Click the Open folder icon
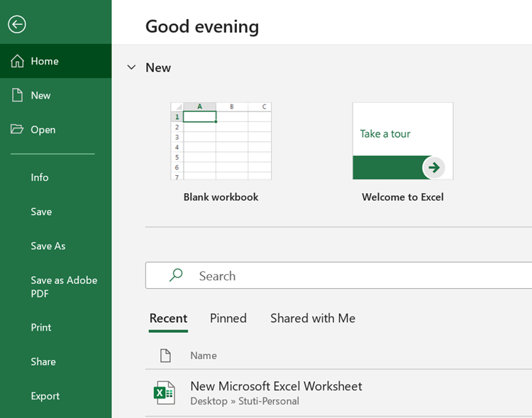 pyautogui.click(x=18, y=129)
